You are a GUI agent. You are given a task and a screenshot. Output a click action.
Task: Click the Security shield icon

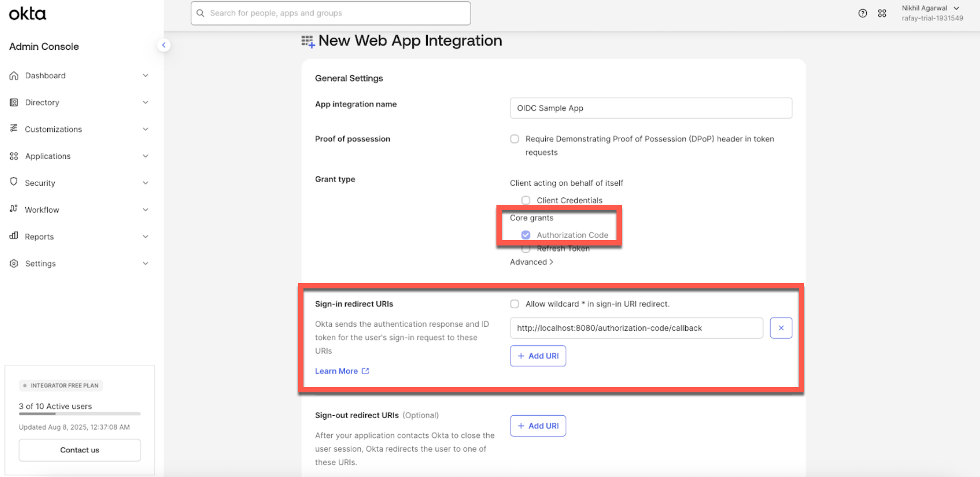pos(14,182)
